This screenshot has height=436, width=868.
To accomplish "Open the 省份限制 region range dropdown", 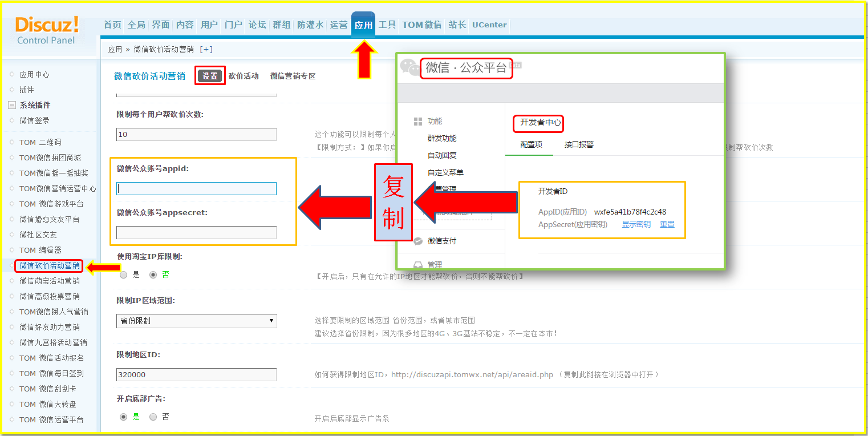I will (x=197, y=321).
